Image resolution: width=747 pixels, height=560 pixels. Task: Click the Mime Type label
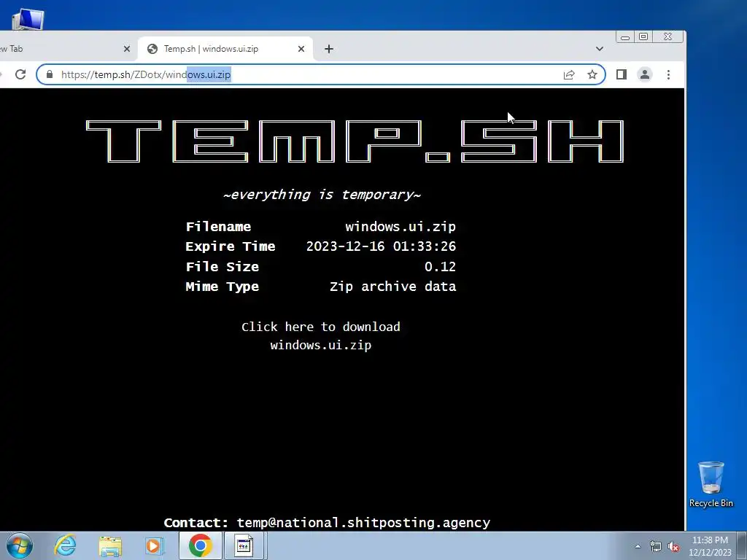pos(222,286)
